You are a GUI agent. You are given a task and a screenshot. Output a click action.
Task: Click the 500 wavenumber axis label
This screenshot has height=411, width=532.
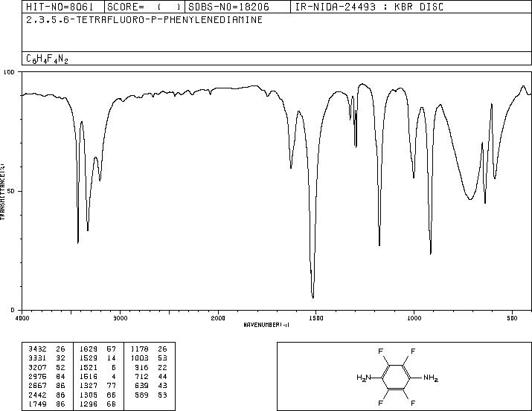click(x=513, y=318)
